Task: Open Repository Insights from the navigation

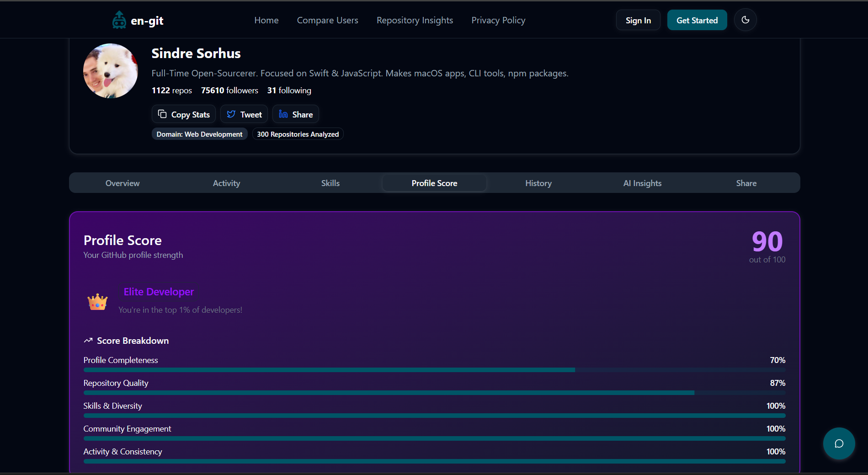Action: [415, 20]
